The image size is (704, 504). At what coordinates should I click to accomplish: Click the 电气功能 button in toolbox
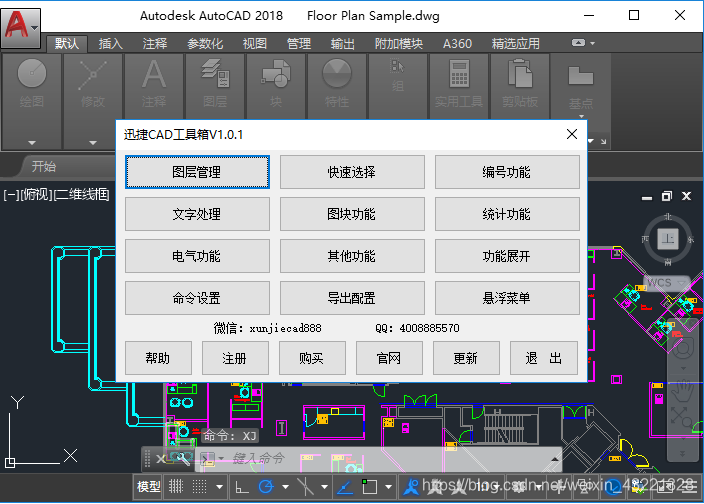click(197, 256)
